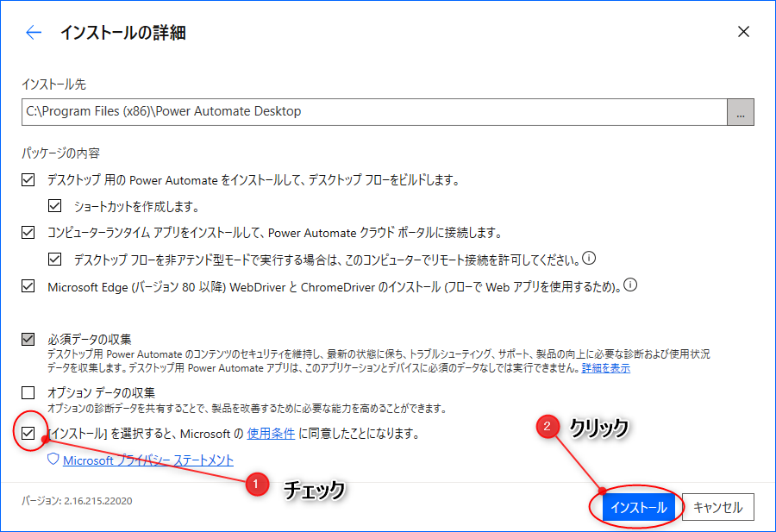Open the 使用条件 terms link
This screenshot has width=776, height=532.
pos(271,434)
